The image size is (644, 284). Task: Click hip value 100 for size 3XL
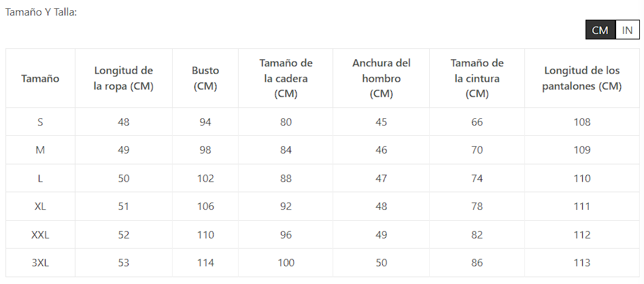286,262
